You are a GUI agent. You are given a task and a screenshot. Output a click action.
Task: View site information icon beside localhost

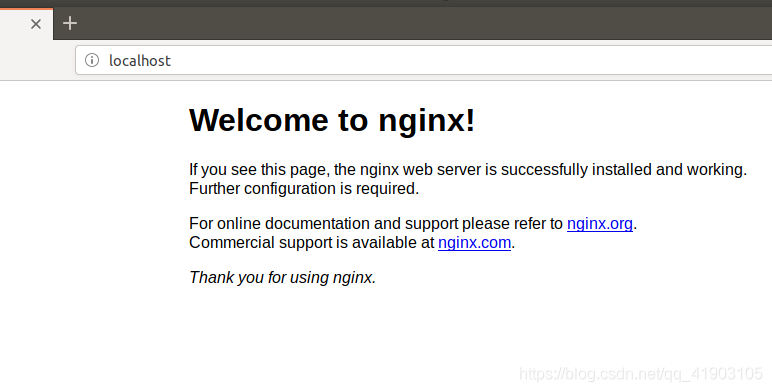coord(92,60)
